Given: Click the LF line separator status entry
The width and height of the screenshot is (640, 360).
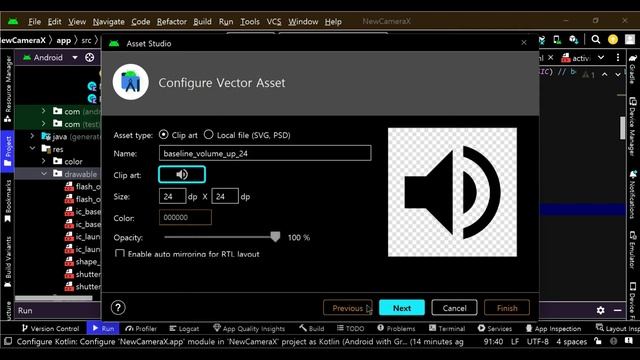Looking at the screenshot, I should pyautogui.click(x=515, y=341).
